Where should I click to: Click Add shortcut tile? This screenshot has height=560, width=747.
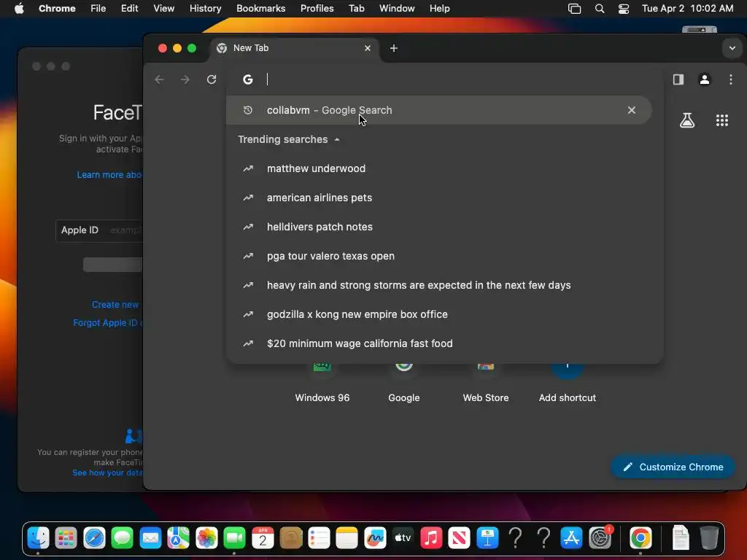pyautogui.click(x=568, y=384)
